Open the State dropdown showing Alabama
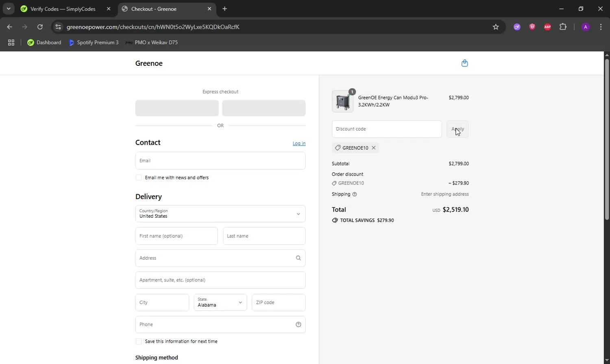Screen dimensions: 610x364 220,302
